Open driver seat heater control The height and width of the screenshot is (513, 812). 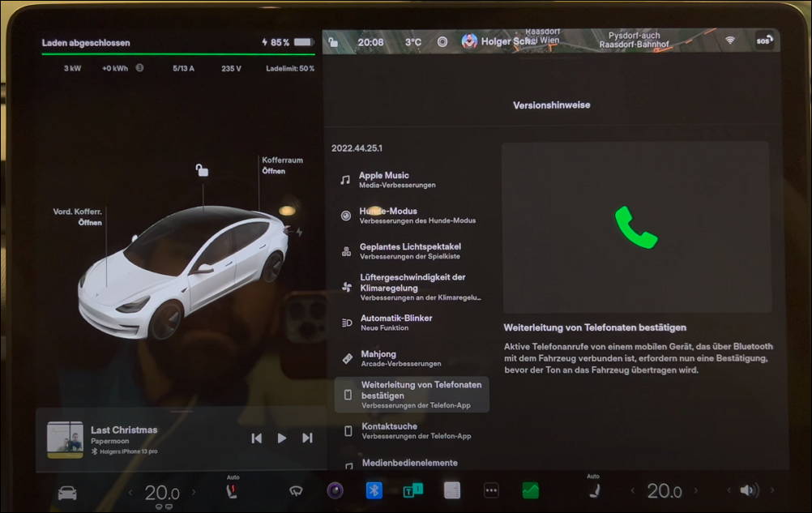click(x=232, y=491)
